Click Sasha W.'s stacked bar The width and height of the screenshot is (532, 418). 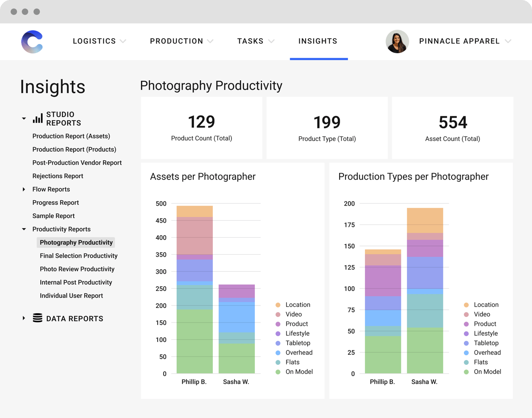236,328
